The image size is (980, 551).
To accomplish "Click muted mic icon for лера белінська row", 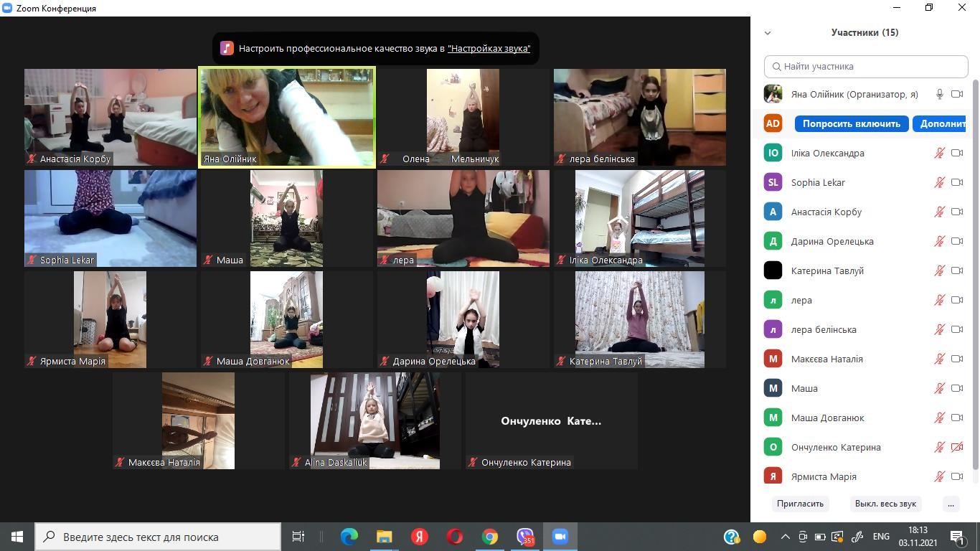I will 939,329.
